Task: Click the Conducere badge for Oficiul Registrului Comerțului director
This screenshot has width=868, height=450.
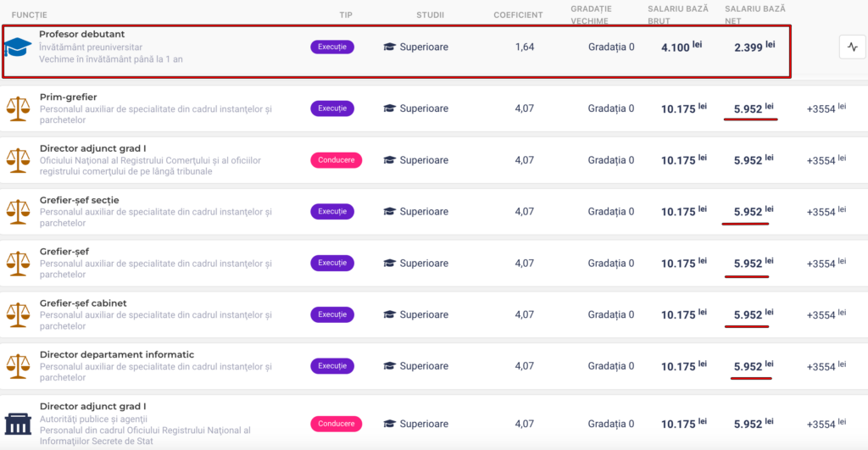Action: point(336,159)
